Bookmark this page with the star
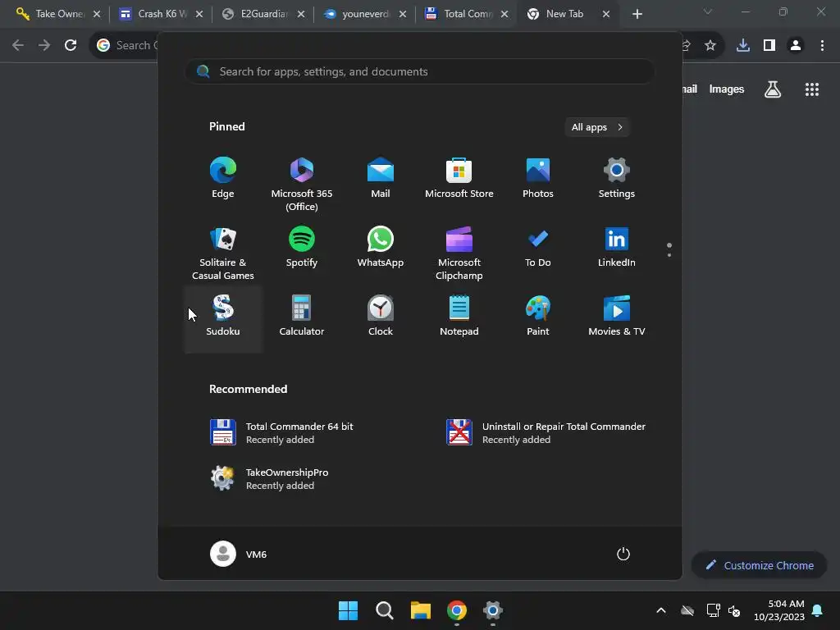 point(710,46)
